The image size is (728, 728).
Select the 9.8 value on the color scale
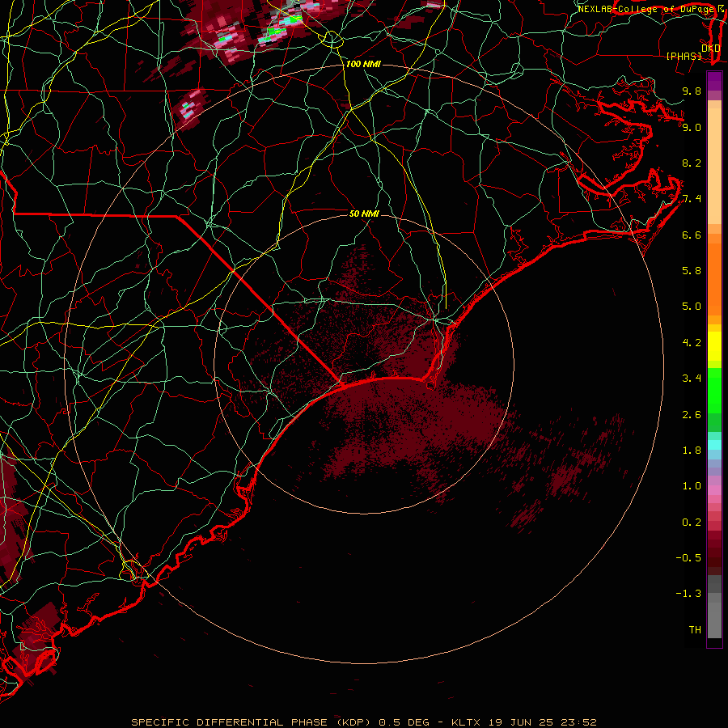(692, 91)
